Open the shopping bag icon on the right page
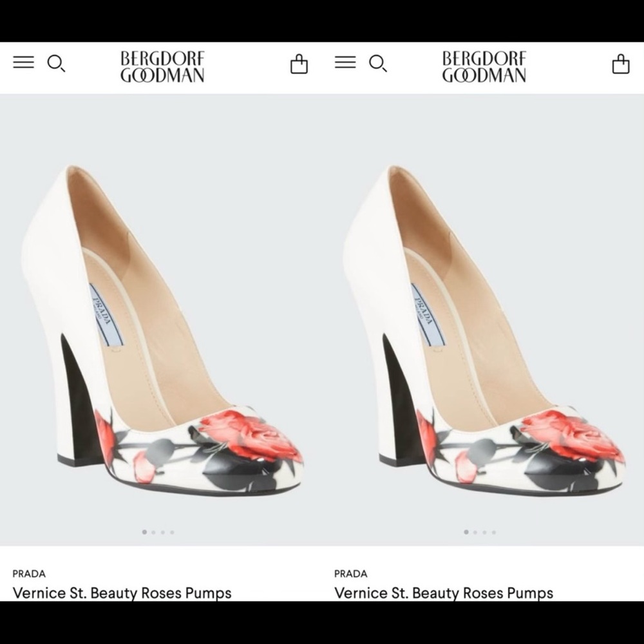The width and height of the screenshot is (644, 644). point(621,64)
